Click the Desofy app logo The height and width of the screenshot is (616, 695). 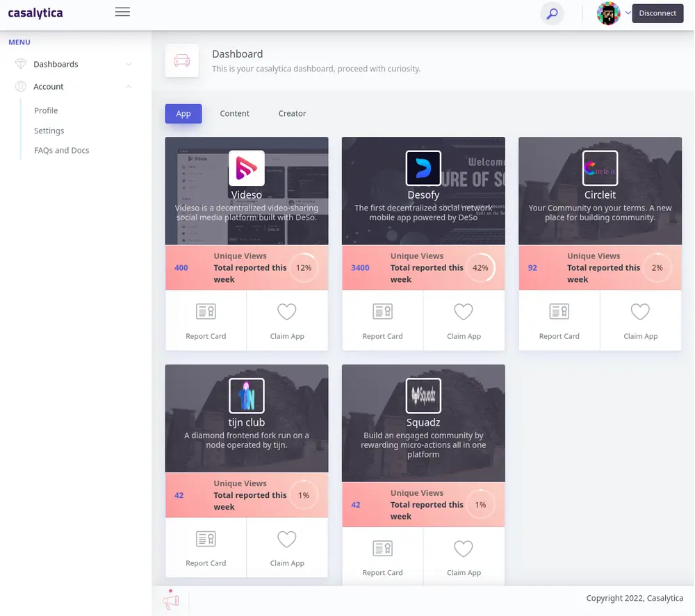[423, 168]
